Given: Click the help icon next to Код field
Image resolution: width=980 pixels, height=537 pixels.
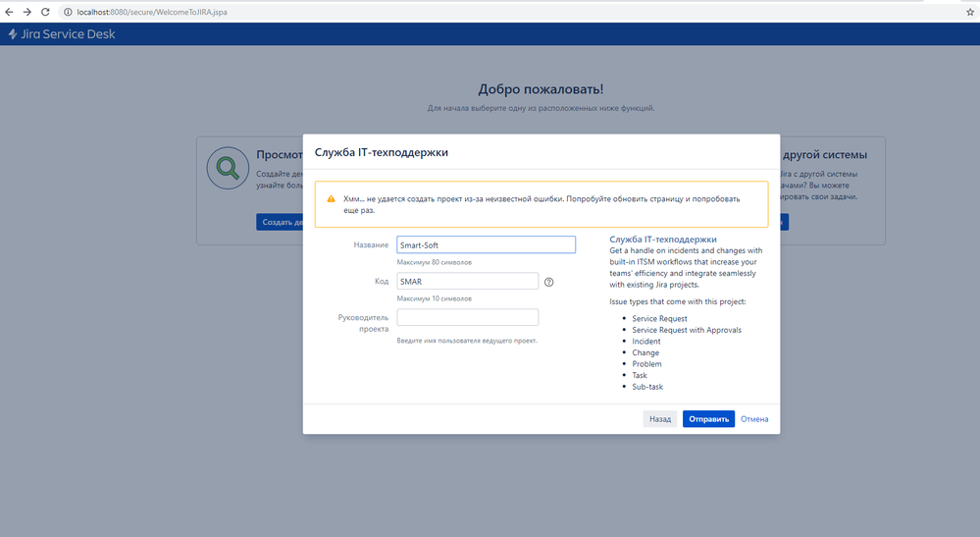Looking at the screenshot, I should 548,282.
